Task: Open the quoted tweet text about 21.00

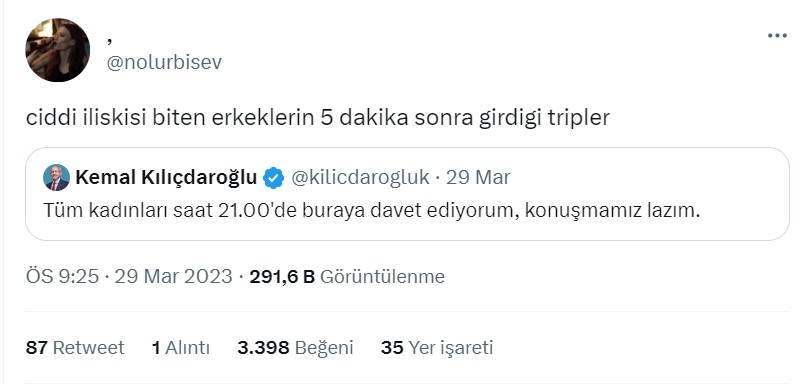Action: point(371,211)
